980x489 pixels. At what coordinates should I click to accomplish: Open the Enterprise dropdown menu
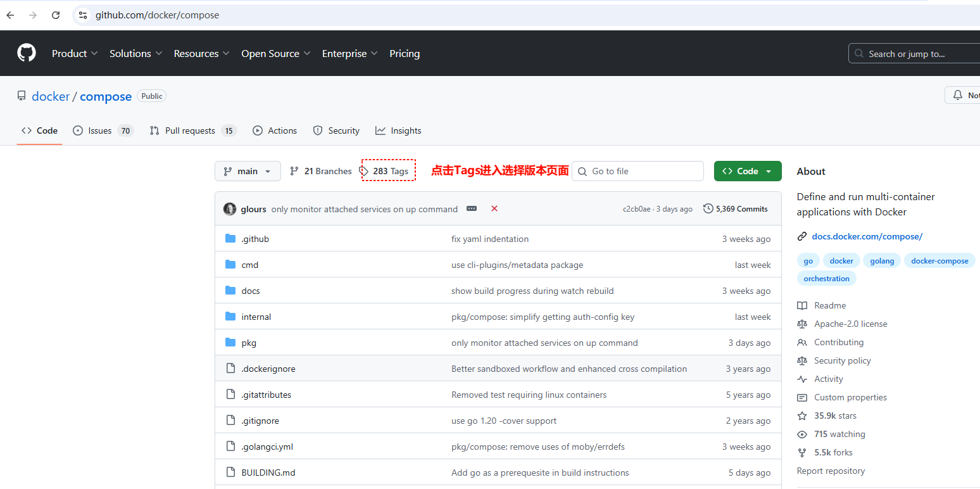(349, 54)
